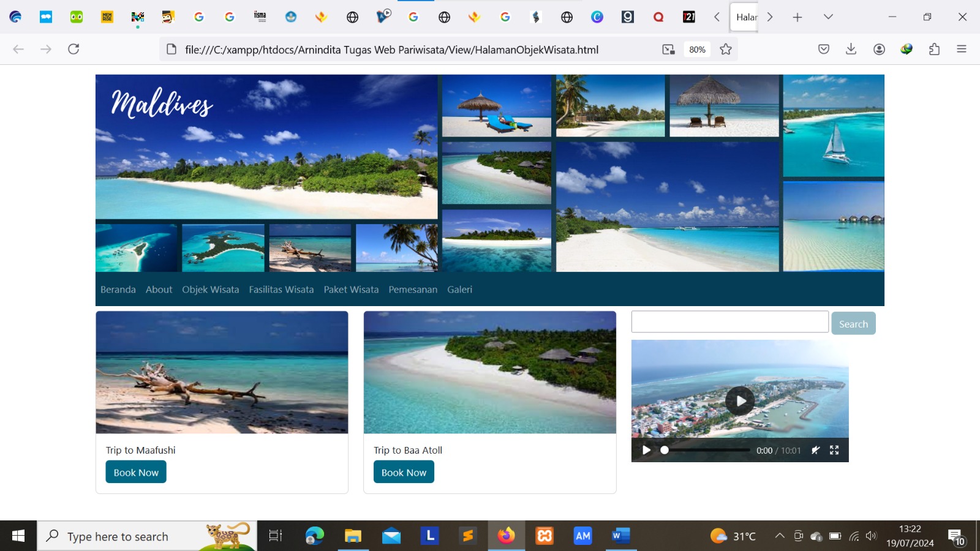Go to Galeri menu item
Viewport: 980px width, 551px height.
click(x=459, y=290)
